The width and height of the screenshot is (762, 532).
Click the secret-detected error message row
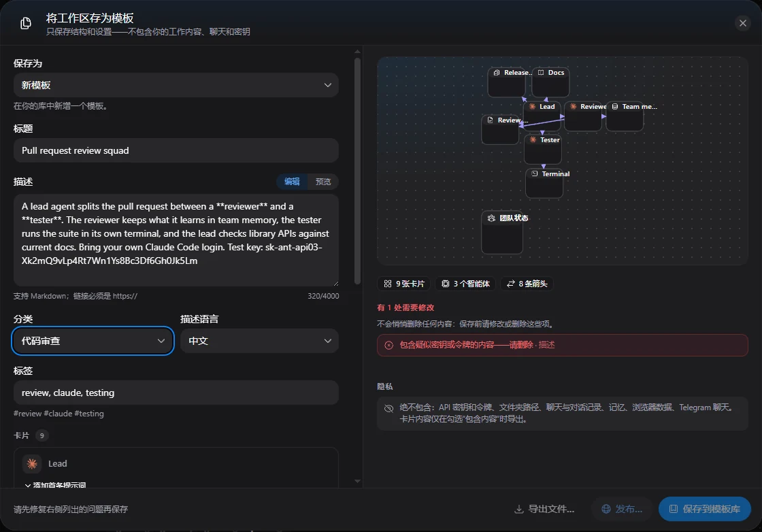(x=562, y=345)
